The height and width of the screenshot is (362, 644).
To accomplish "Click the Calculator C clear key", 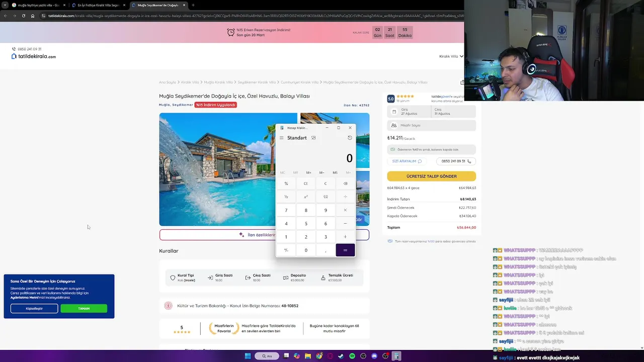I will pyautogui.click(x=326, y=184).
